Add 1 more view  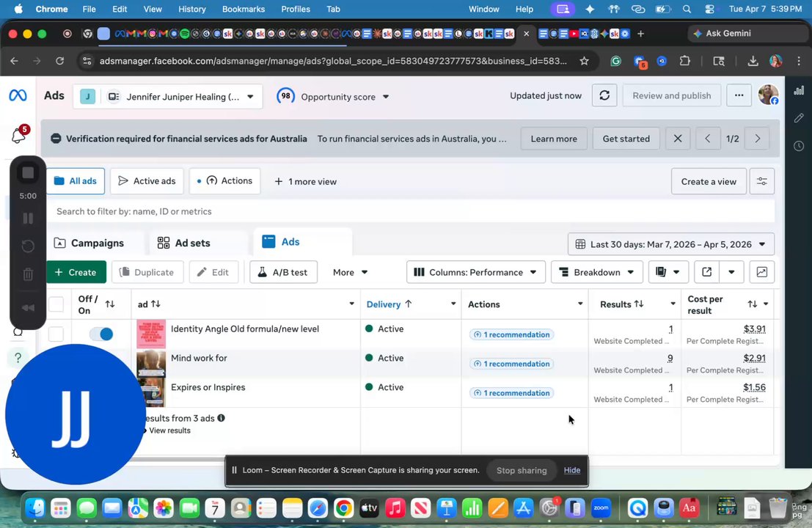(x=306, y=182)
